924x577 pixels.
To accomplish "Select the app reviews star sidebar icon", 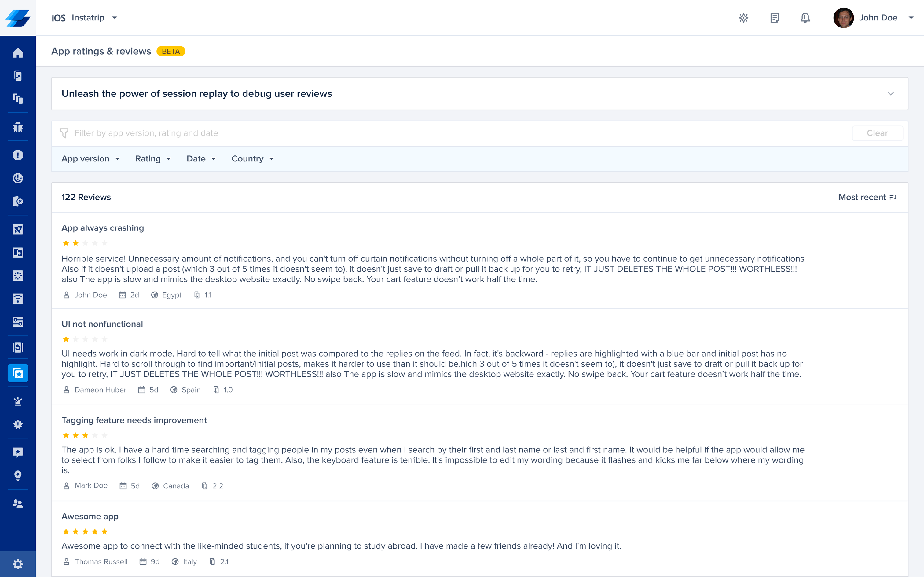I will point(17,373).
